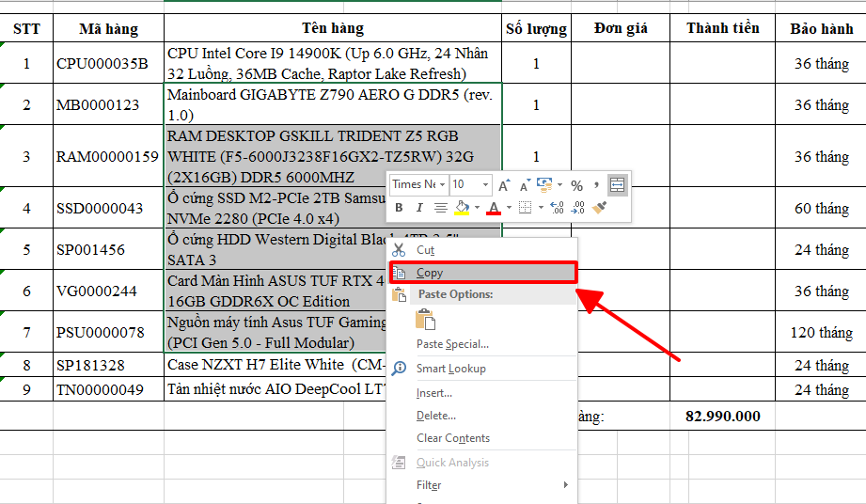Click cell RAM00000159
Image resolution: width=866 pixels, height=504 pixels.
coord(108,157)
